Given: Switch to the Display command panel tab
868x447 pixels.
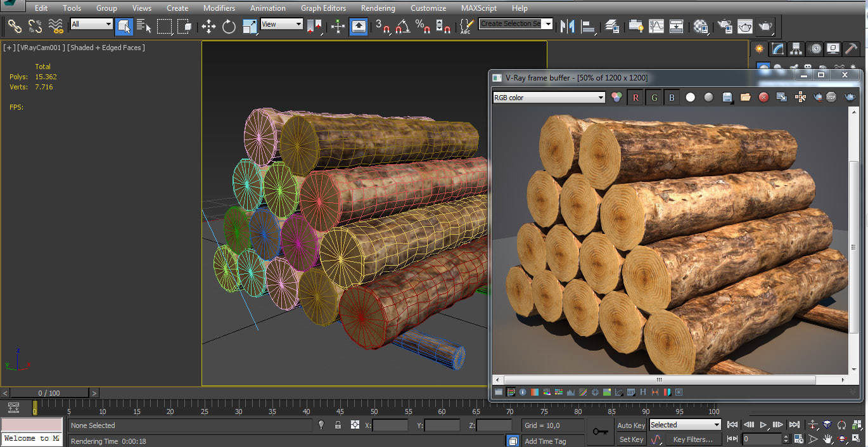Looking at the screenshot, I should click(x=834, y=49).
